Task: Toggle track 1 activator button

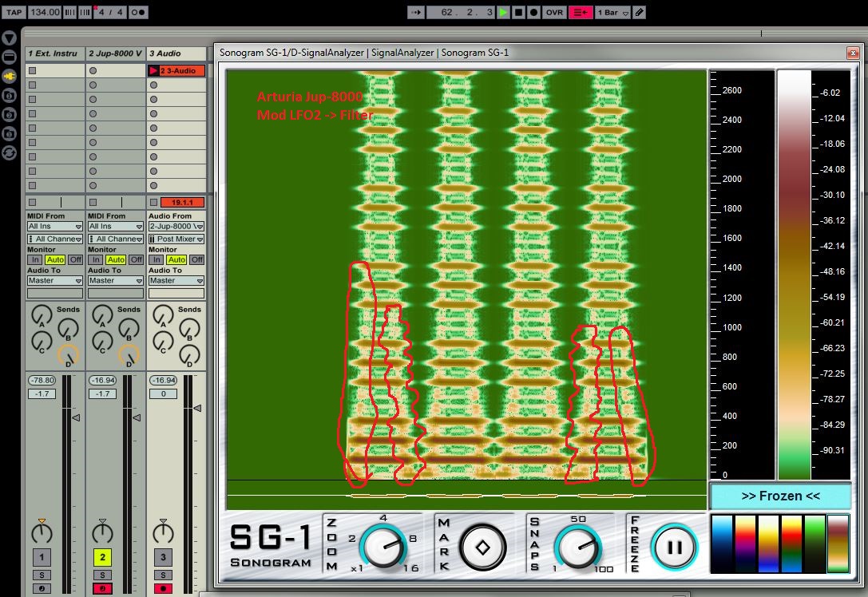Action: (x=42, y=557)
